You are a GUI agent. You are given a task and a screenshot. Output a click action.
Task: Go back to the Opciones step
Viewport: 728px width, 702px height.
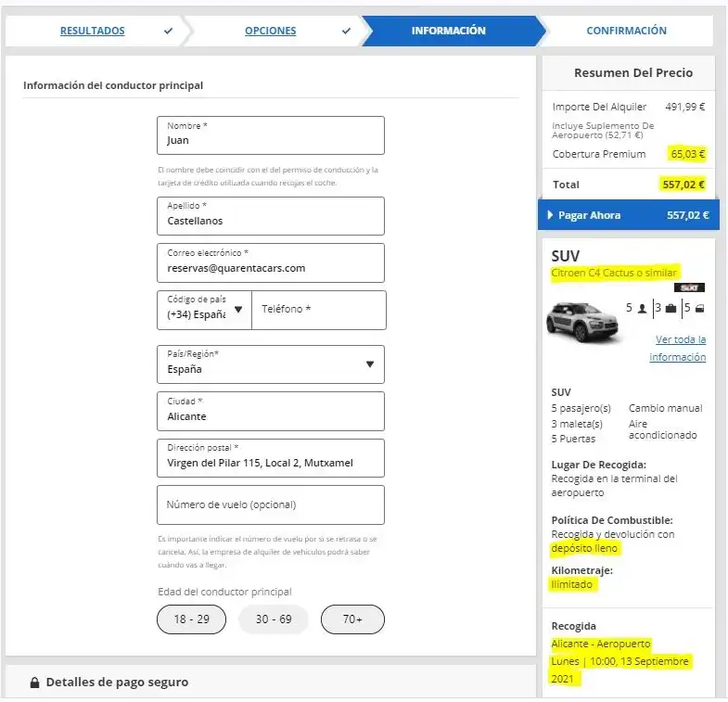(x=270, y=31)
